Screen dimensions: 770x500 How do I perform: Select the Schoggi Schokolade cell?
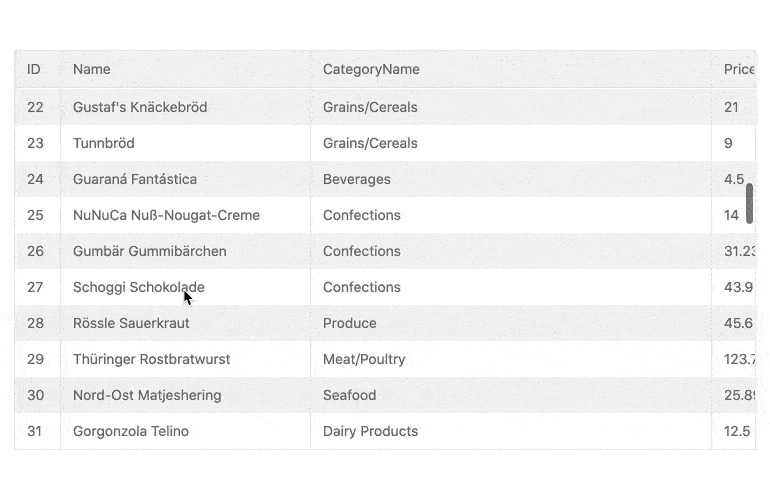(x=138, y=287)
